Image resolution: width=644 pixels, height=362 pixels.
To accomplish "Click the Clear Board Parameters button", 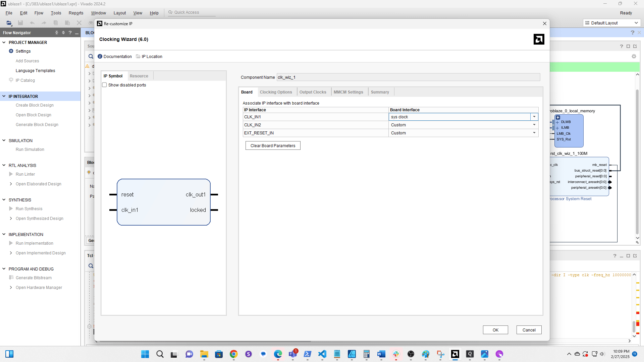I will click(x=273, y=145).
